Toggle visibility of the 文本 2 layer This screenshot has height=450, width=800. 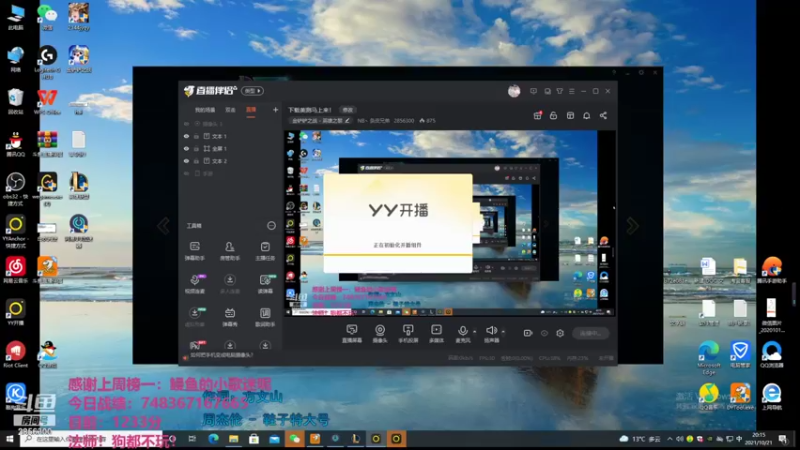(x=186, y=161)
